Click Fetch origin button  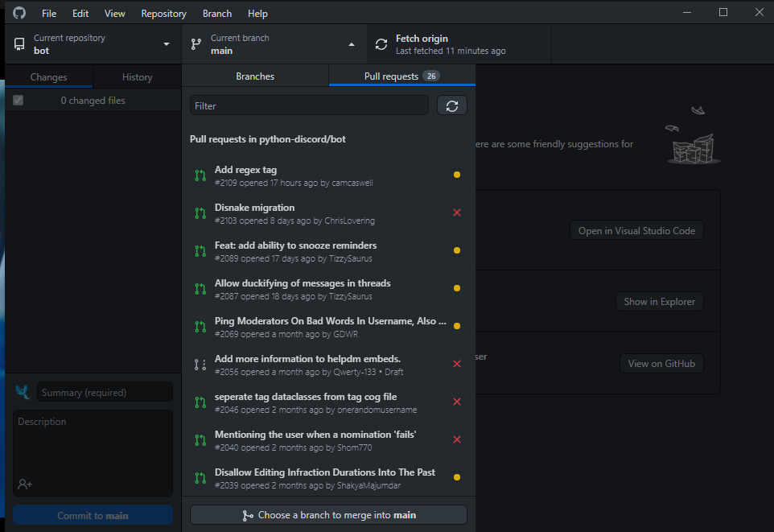coord(459,44)
